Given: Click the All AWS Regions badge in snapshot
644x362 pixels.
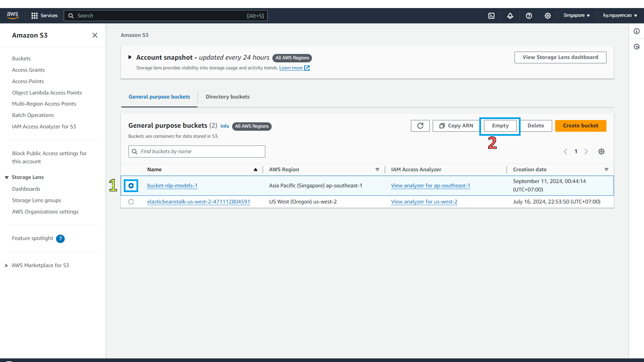Looking at the screenshot, I should (292, 58).
